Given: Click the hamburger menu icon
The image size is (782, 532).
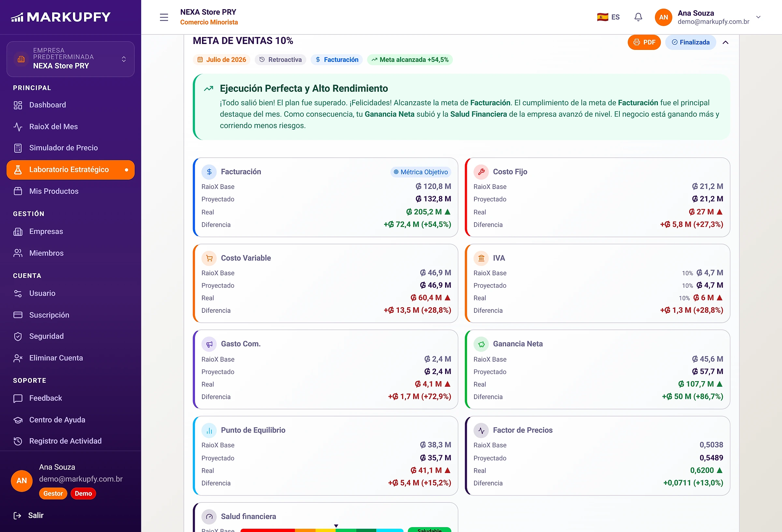Looking at the screenshot, I should coord(164,17).
